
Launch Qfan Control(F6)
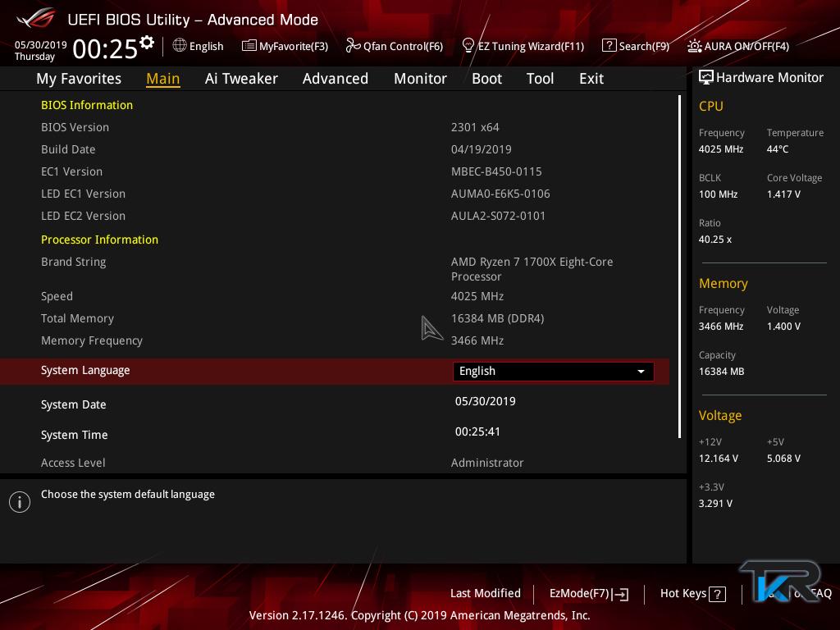point(395,46)
